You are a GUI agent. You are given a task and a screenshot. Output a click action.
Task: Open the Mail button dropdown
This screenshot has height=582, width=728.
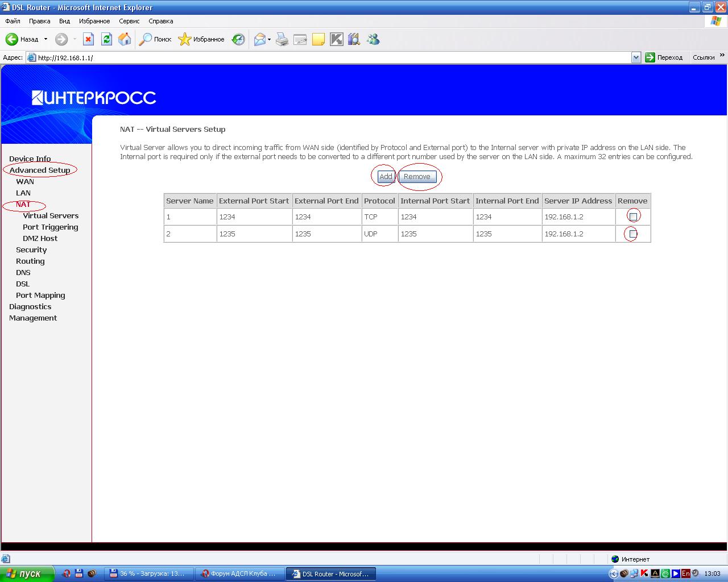tap(269, 39)
